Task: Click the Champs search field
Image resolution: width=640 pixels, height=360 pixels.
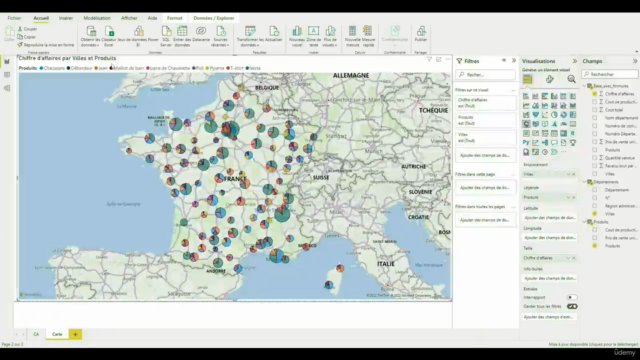Action: pyautogui.click(x=610, y=74)
